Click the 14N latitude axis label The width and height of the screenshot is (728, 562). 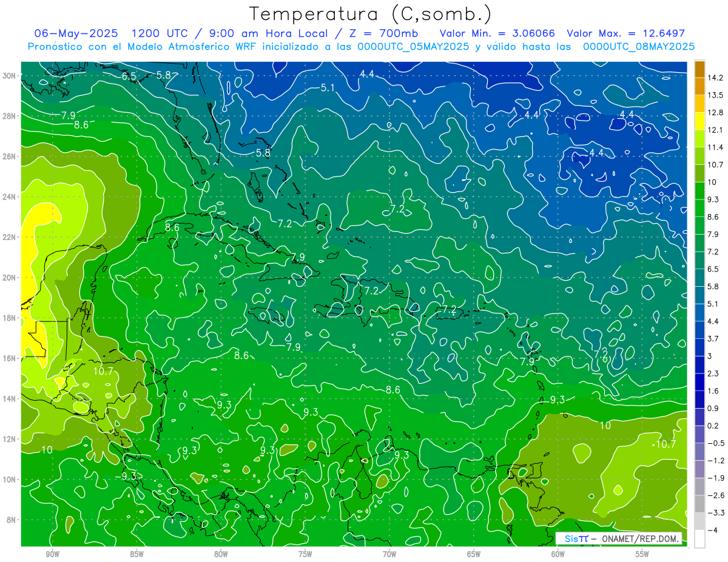10,399
